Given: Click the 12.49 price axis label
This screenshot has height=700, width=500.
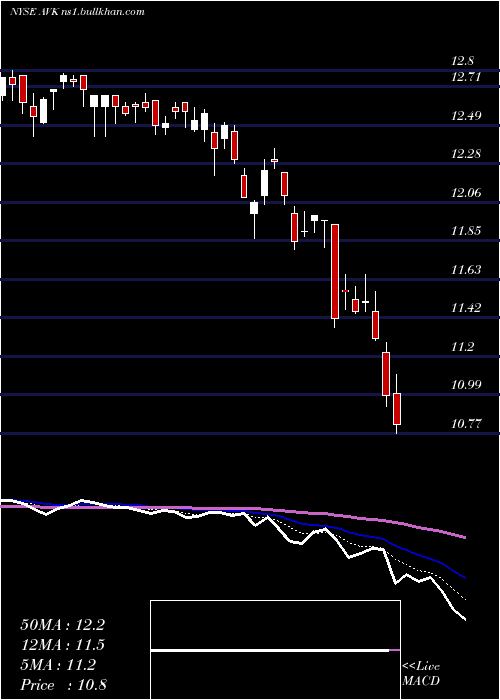Looking at the screenshot, I should point(466,116).
